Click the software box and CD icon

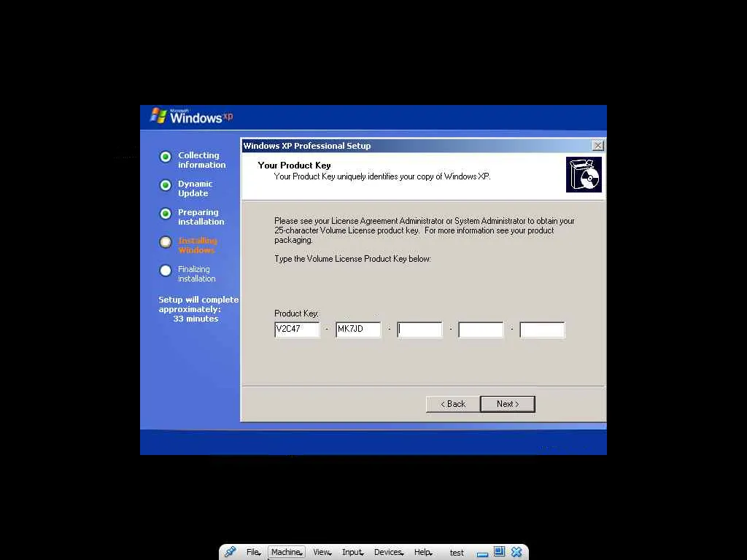point(584,174)
